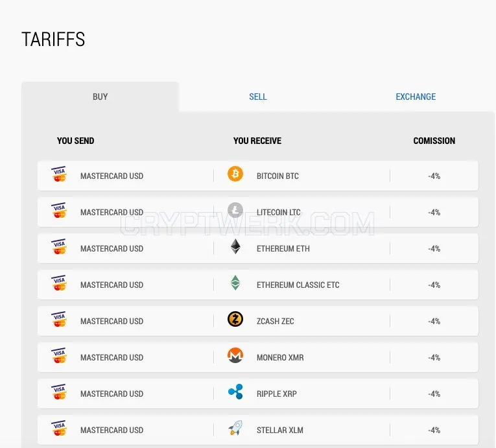This screenshot has height=448, width=496.
Task: Click the -4% commission for Ripple
Action: [x=434, y=394]
